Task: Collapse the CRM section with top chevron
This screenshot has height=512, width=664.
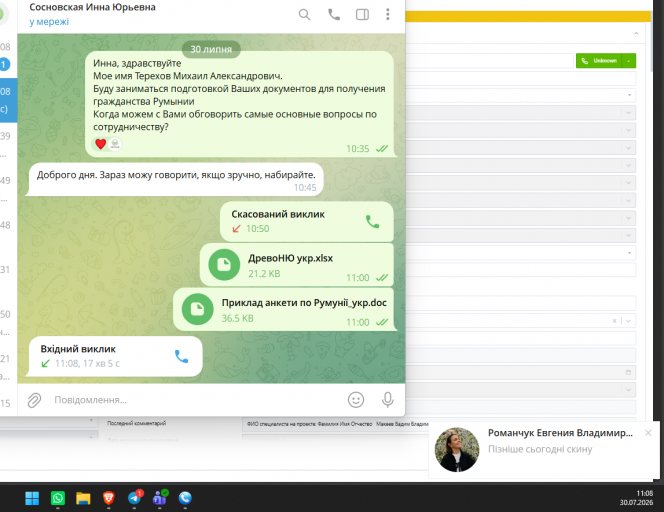Action: [636, 33]
